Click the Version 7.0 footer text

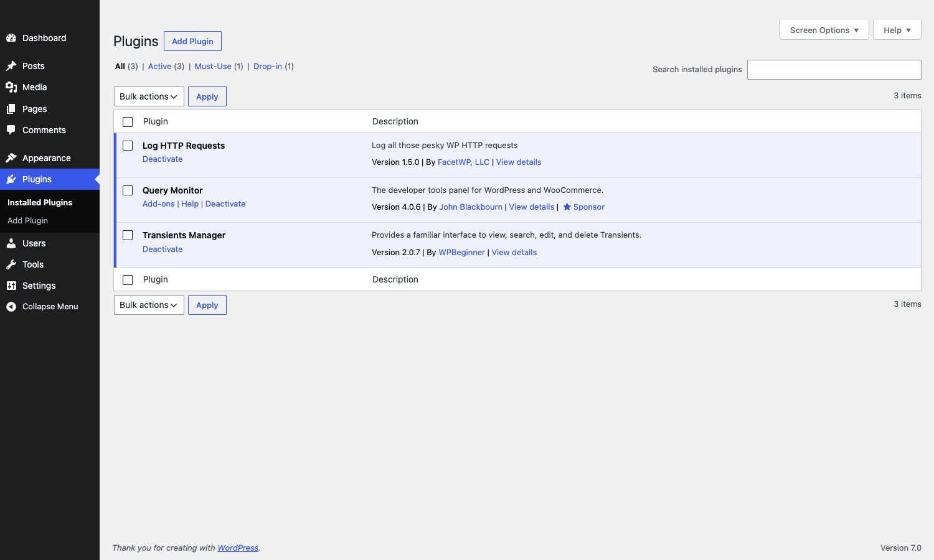point(901,548)
